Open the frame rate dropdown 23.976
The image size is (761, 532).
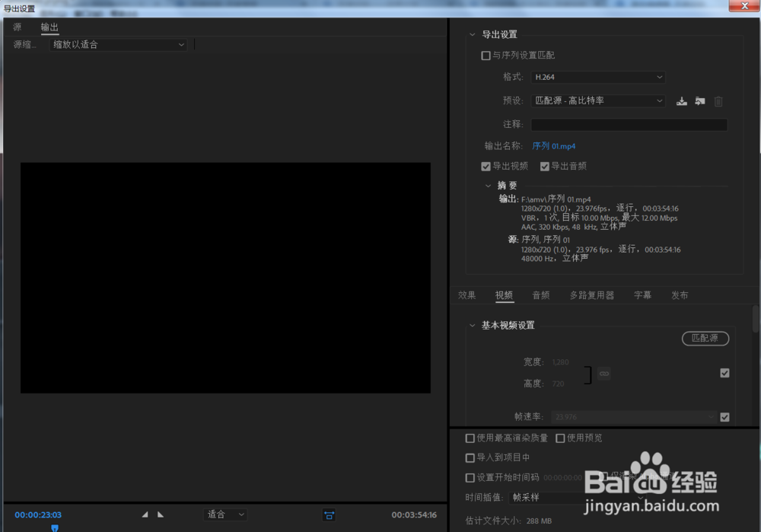point(634,417)
